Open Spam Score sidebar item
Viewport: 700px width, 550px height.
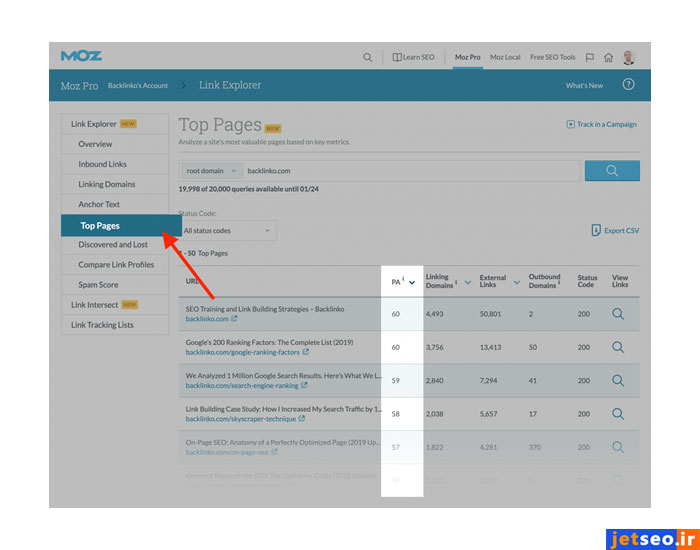point(98,285)
